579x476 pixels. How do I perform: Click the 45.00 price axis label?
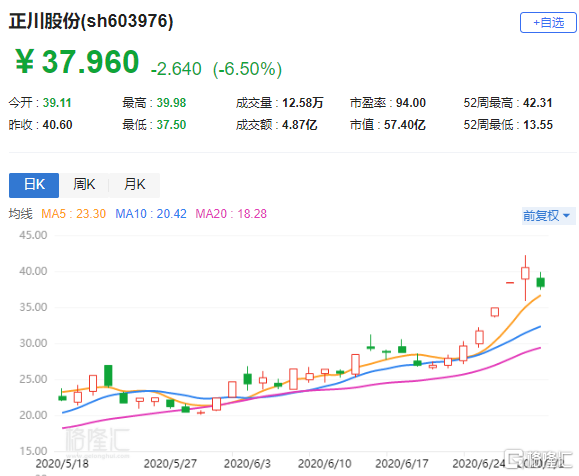[x=33, y=235]
